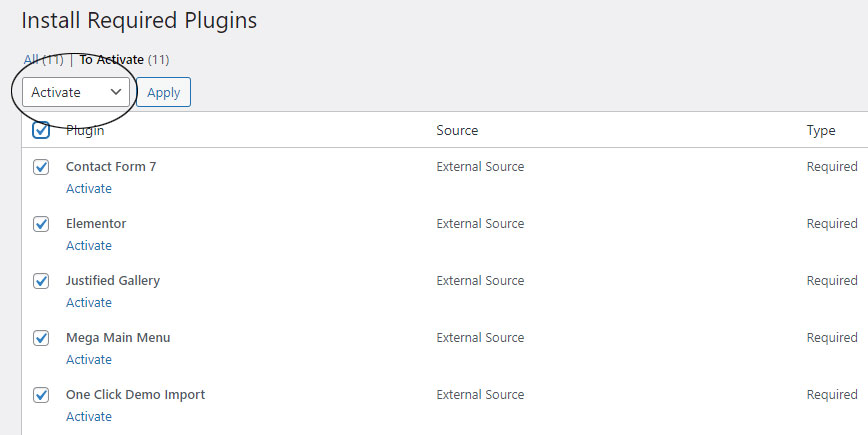Screen dimensions: 868x435
Task: Click Activate under One Click Demo Import
Action: pos(89,416)
